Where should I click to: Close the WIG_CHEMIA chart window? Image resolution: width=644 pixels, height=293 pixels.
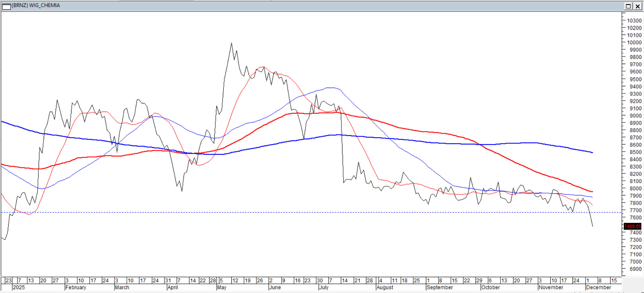[638, 6]
